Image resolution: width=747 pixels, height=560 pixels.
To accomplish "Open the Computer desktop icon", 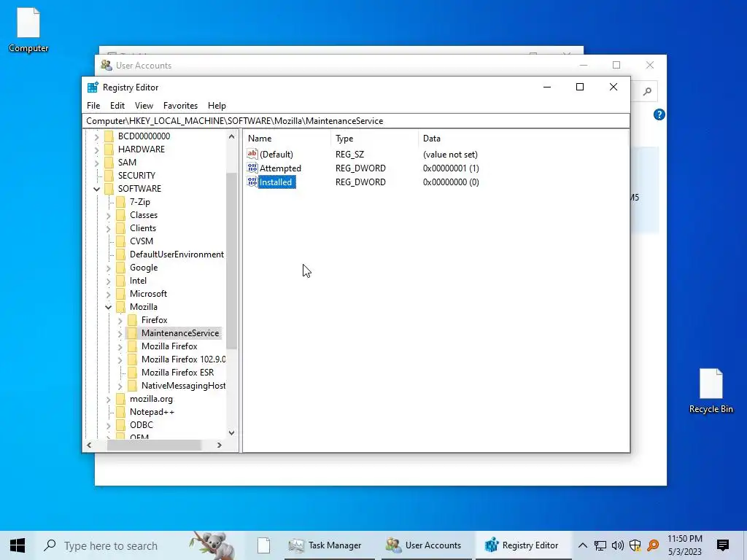I will [28, 30].
